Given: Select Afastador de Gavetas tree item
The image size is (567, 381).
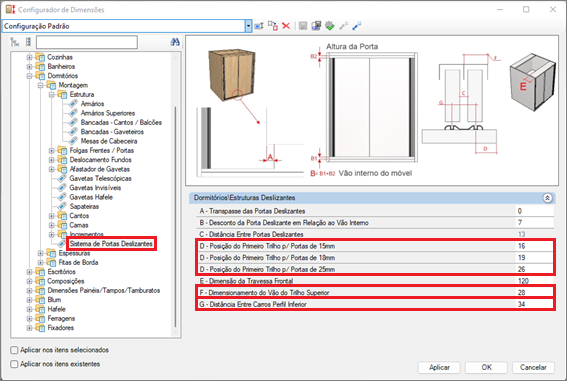Looking at the screenshot, I should coord(99,169).
